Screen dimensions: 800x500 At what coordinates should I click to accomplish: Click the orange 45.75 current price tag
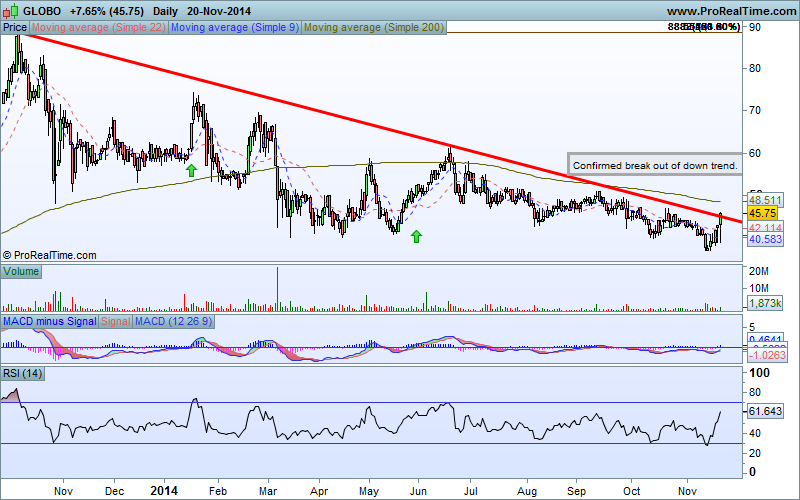click(x=763, y=213)
